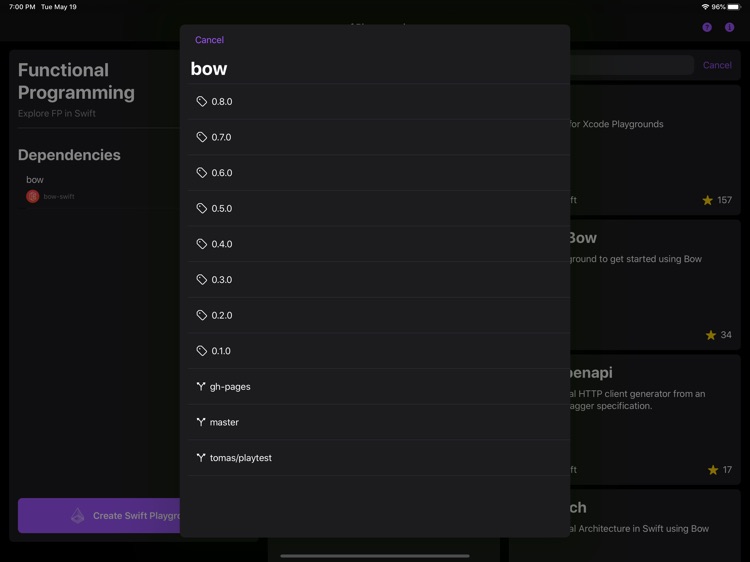Click the playground icon on Create button

[77, 516]
